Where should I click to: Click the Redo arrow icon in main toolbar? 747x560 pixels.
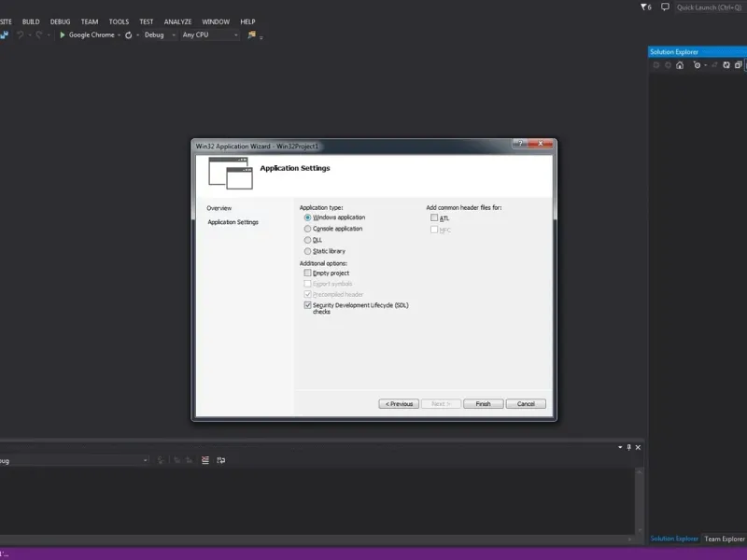click(x=39, y=35)
